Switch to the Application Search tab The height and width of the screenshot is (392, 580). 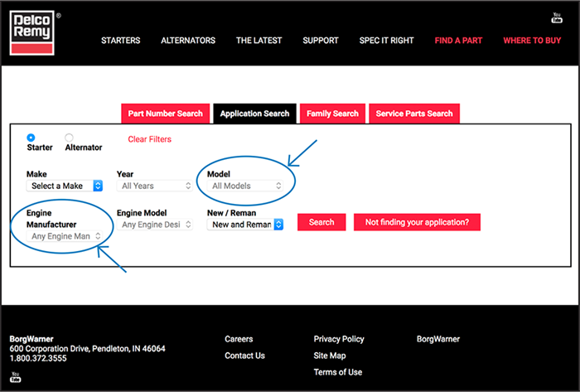[254, 114]
